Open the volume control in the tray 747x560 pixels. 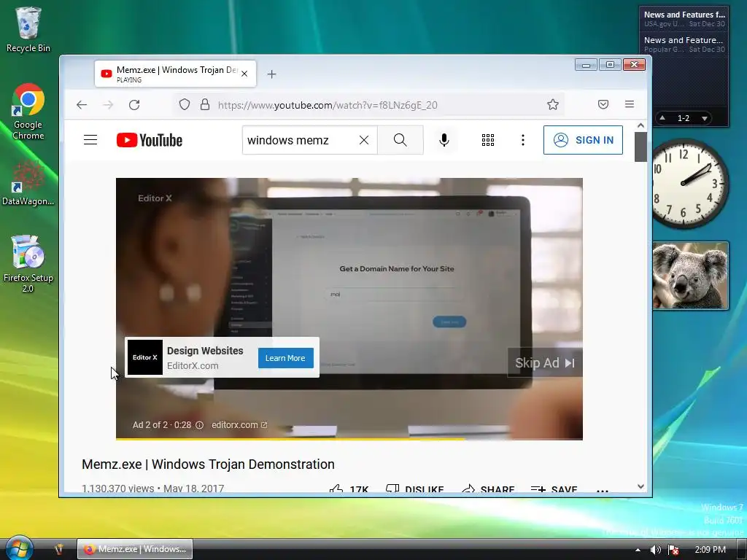click(656, 550)
